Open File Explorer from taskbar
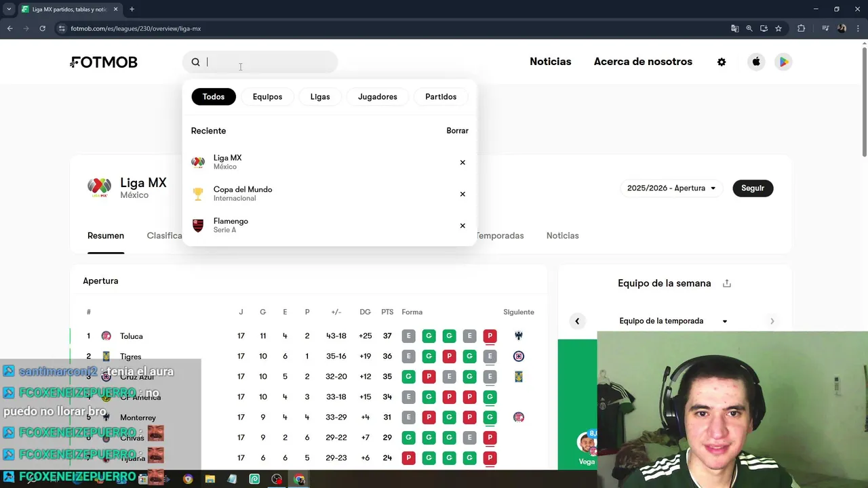The height and width of the screenshot is (488, 868). tap(210, 479)
